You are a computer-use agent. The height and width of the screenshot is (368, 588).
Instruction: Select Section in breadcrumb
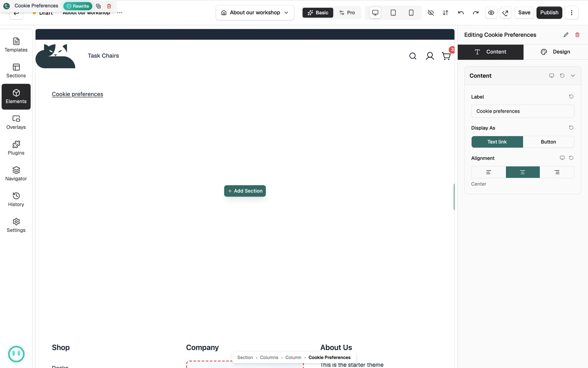click(245, 357)
